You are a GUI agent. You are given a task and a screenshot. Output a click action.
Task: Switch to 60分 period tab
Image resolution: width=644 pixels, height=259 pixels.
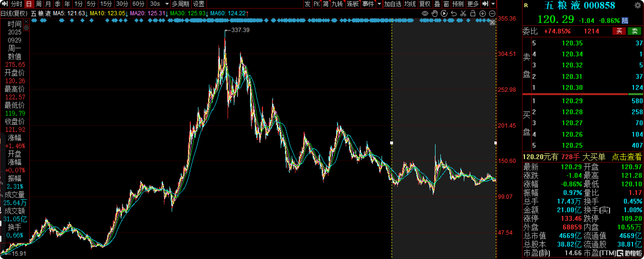point(138,4)
